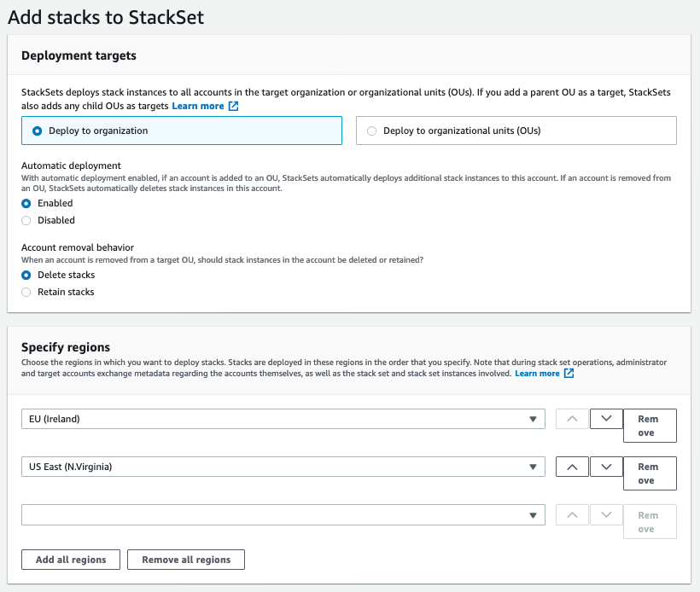Viewport: 700px width, 592px height.
Task: Disable automatic deployment
Action: pyautogui.click(x=26, y=220)
